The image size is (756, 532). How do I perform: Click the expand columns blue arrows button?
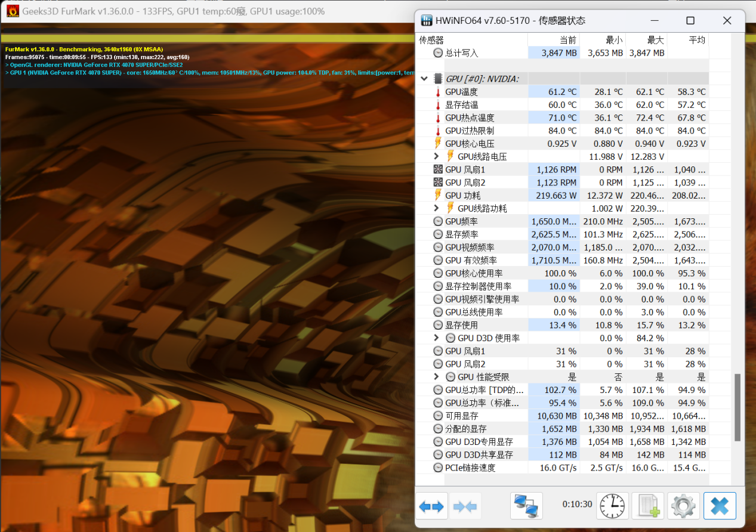coord(431,506)
